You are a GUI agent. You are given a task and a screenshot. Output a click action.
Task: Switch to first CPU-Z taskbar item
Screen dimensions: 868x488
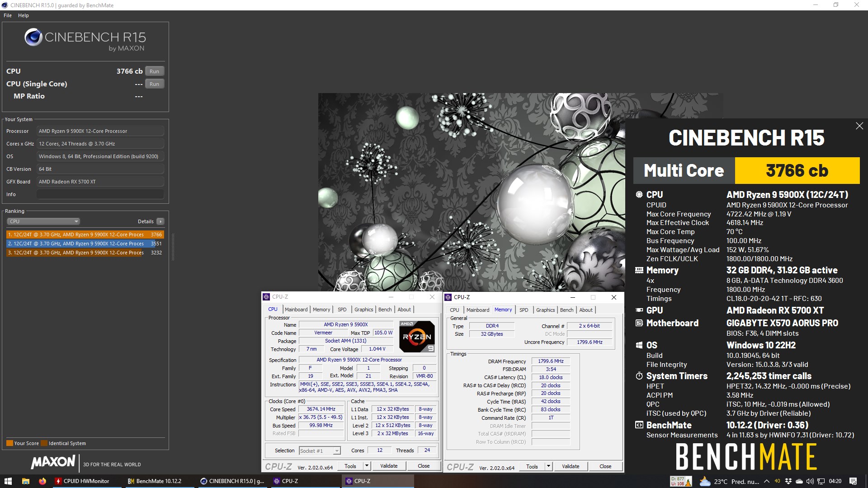pyautogui.click(x=306, y=481)
